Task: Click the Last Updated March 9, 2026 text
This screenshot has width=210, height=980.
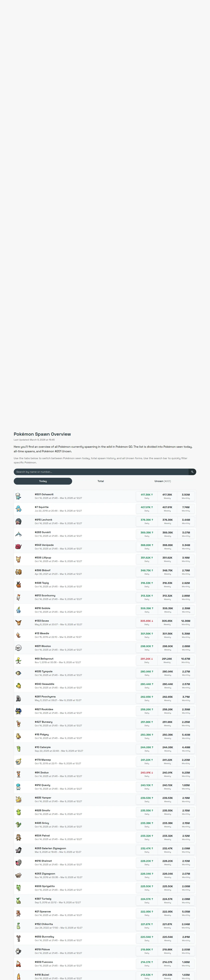Action: point(34,440)
